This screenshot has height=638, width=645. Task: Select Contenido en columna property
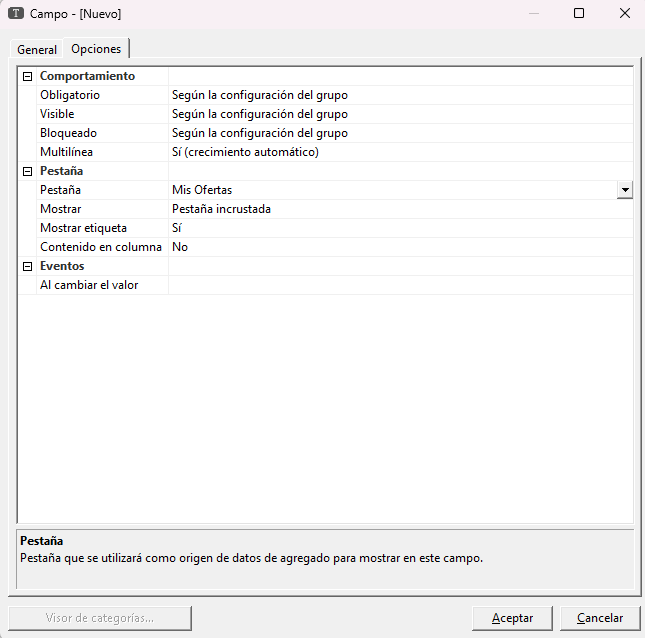coord(100,247)
